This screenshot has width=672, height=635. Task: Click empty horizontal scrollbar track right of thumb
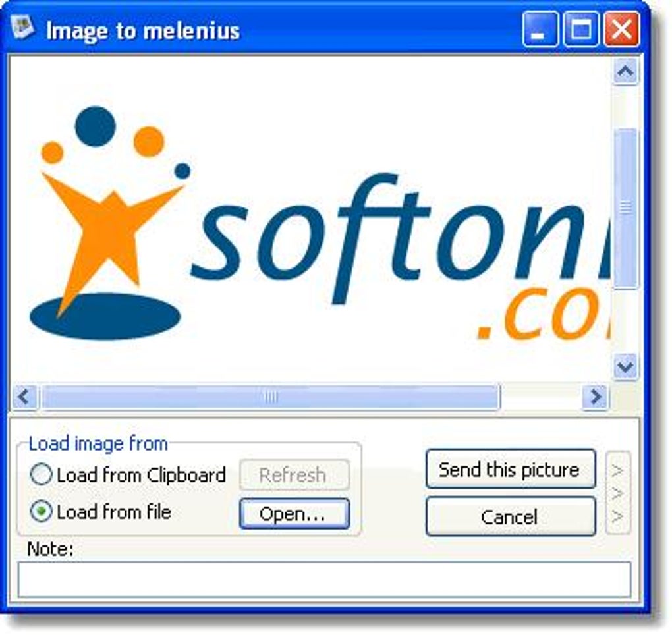542,397
